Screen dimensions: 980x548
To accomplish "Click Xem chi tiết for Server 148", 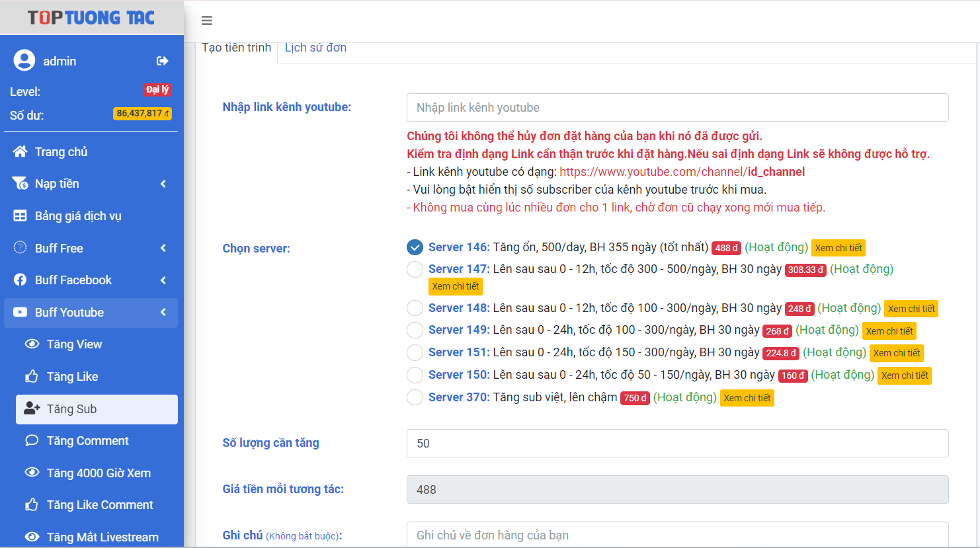I will (x=911, y=309).
